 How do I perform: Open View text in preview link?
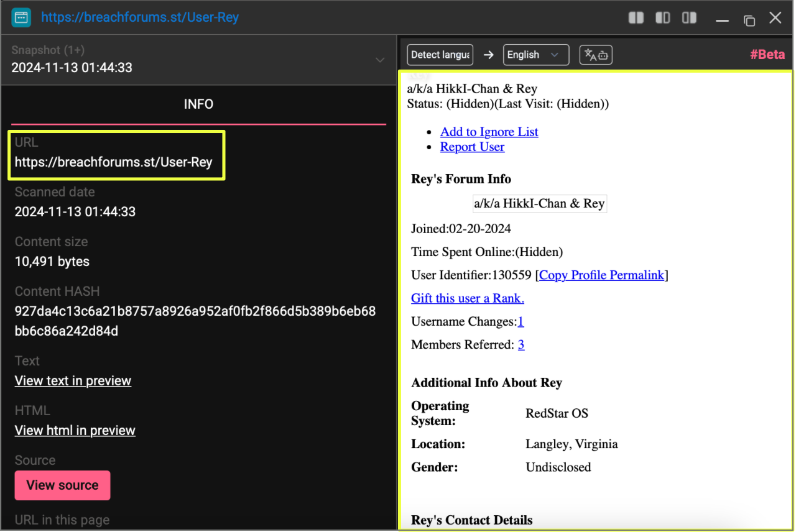coord(73,381)
